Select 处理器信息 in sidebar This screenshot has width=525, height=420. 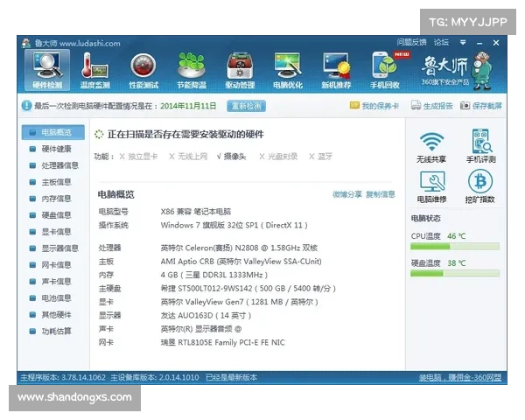pyautogui.click(x=53, y=165)
